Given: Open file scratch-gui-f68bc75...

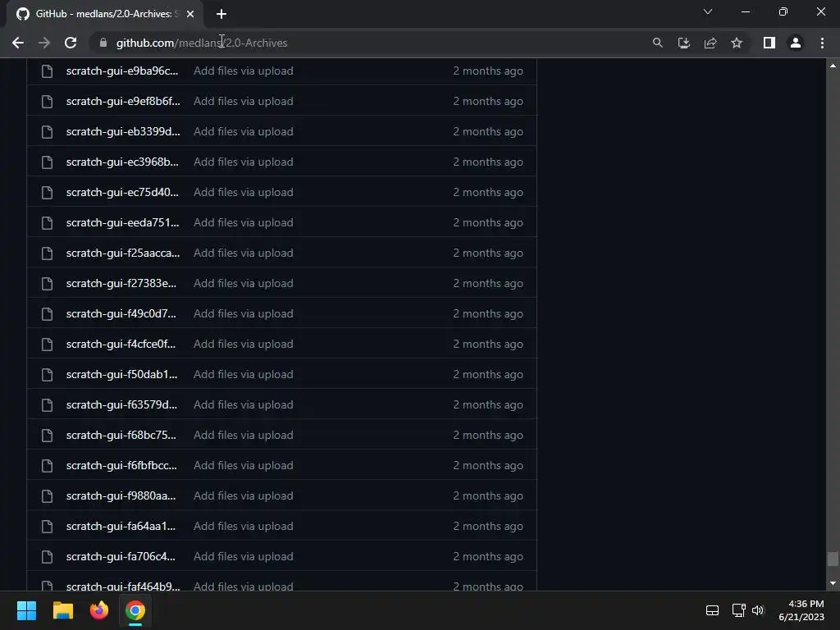Looking at the screenshot, I should (121, 435).
